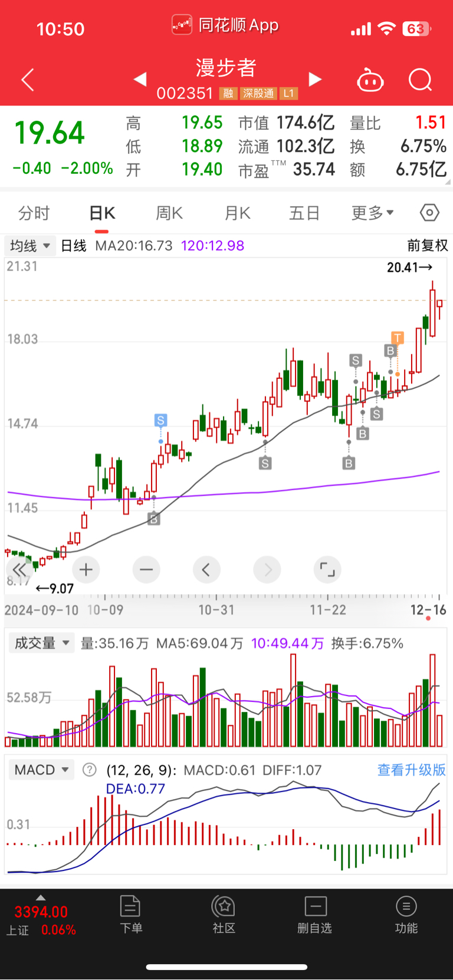
Task: Tap the 20.41 high price annotation
Action: (x=410, y=268)
